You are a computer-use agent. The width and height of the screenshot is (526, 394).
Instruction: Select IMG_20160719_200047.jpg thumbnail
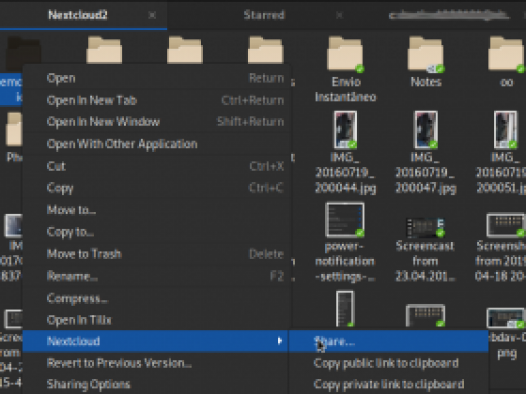426,130
